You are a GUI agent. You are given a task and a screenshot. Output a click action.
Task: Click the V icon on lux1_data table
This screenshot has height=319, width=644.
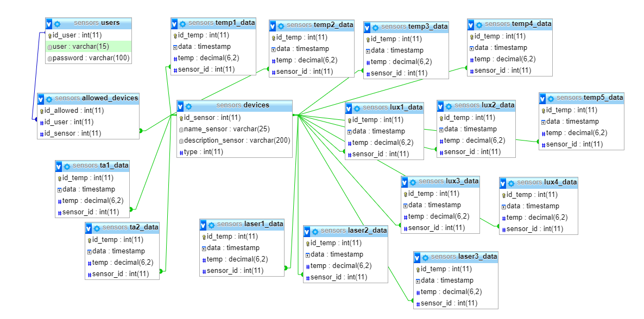(x=349, y=109)
